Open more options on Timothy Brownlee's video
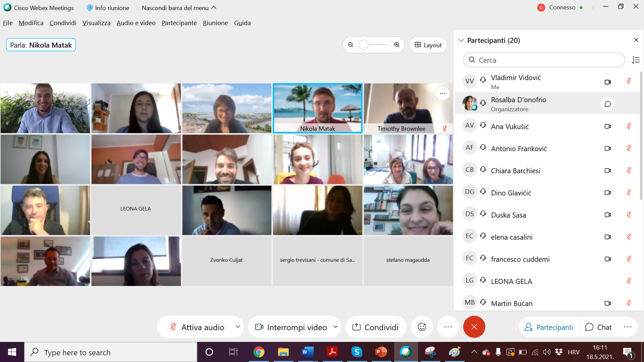This screenshot has height=362, width=644. 442,94
